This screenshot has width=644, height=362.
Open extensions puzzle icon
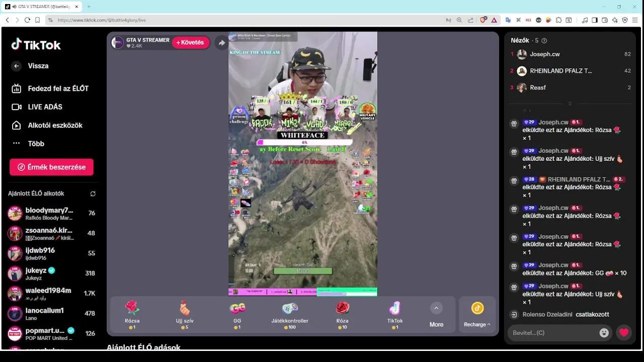pyautogui.click(x=558, y=20)
